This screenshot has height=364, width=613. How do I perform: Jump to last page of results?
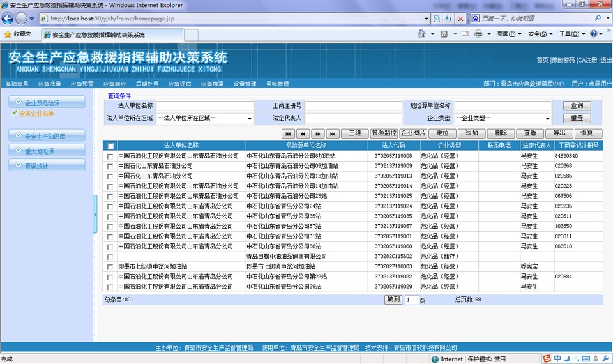pos(332,133)
